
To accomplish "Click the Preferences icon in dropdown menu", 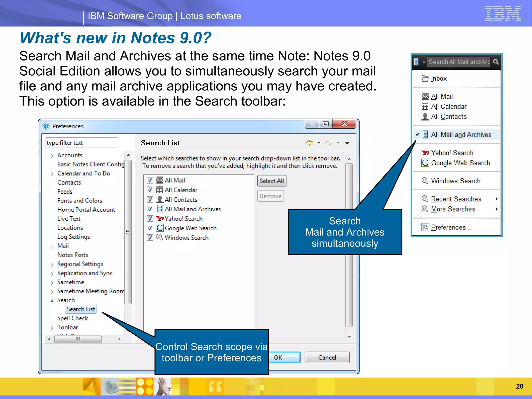I will click(425, 227).
